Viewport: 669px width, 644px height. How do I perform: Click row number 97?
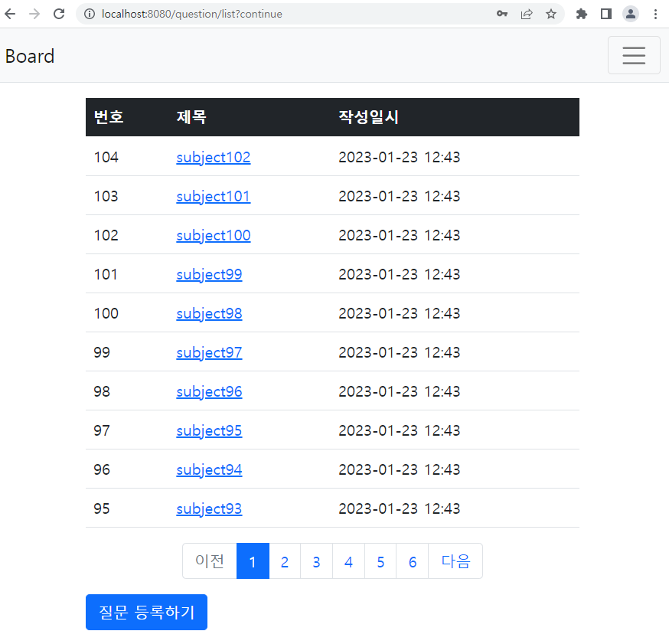[102, 430]
